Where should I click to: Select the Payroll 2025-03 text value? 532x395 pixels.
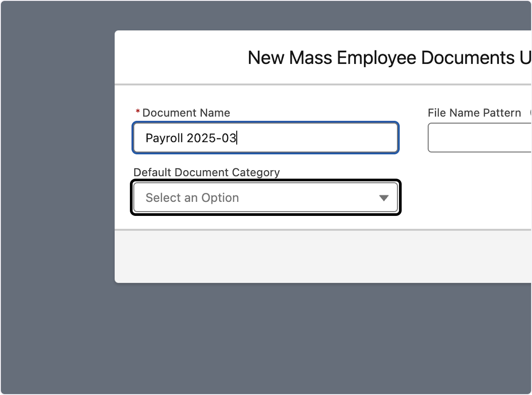coord(191,138)
